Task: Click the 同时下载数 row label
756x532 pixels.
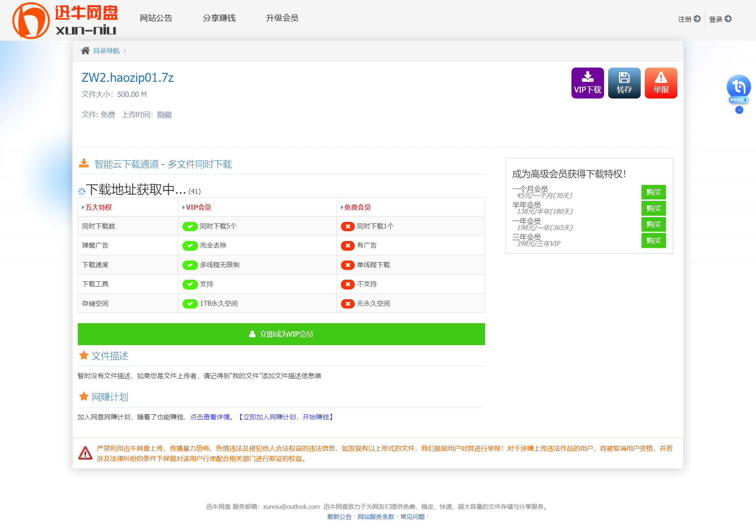Action: (x=99, y=226)
